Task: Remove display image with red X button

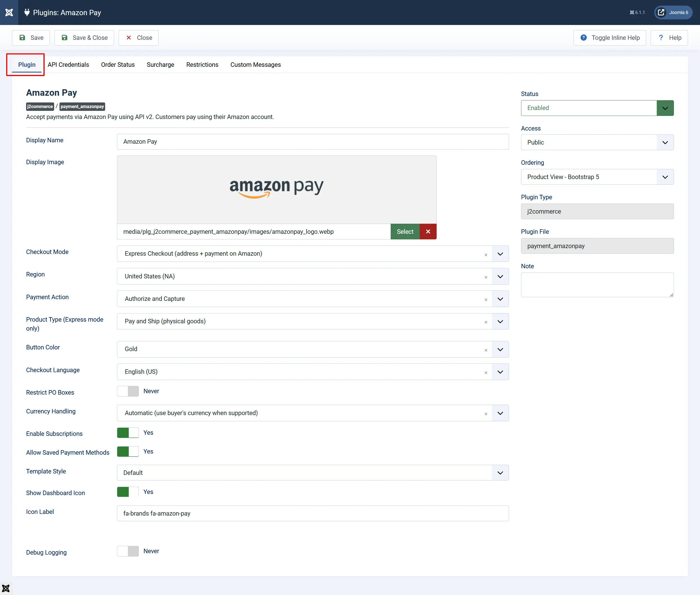Action: click(428, 232)
